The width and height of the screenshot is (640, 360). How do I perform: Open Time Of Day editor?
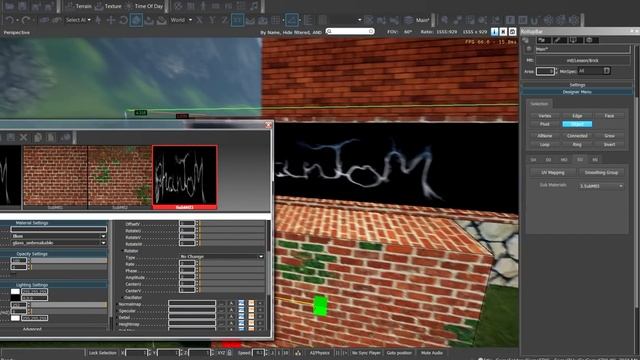coord(145,6)
